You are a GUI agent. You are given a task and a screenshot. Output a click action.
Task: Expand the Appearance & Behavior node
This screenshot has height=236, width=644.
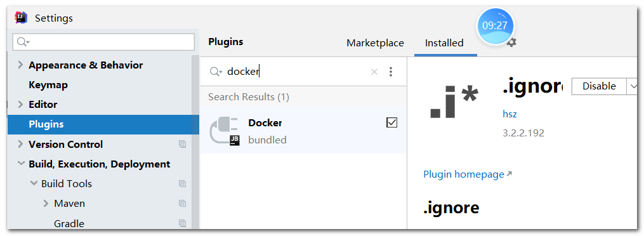click(x=20, y=65)
